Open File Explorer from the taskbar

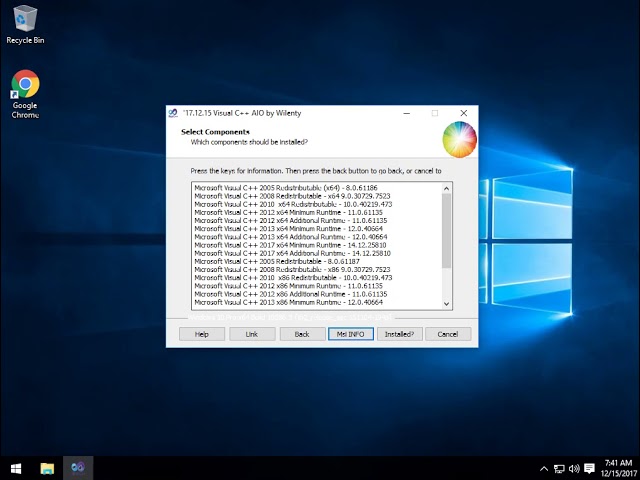(47, 468)
